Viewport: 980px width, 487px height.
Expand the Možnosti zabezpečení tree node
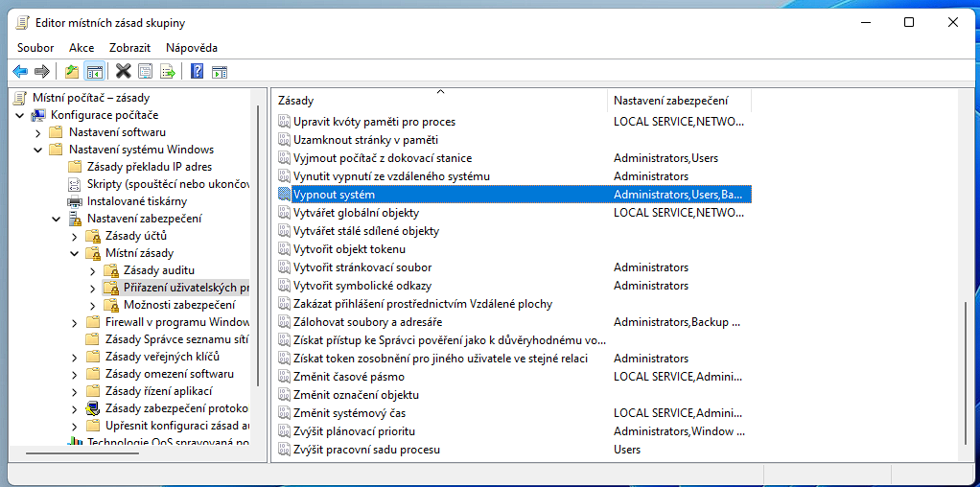(x=93, y=305)
